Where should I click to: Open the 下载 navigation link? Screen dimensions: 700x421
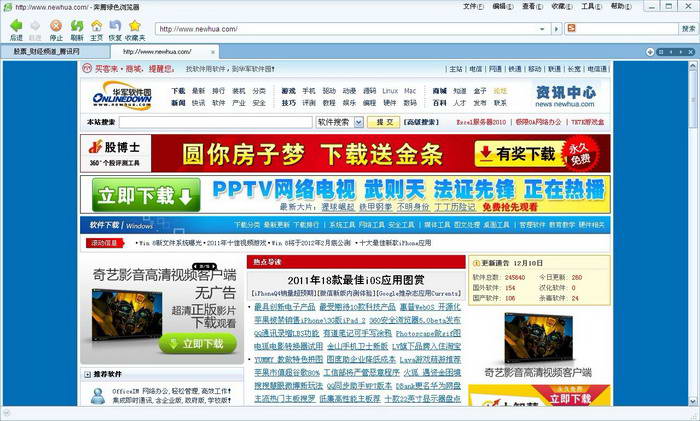(x=178, y=91)
